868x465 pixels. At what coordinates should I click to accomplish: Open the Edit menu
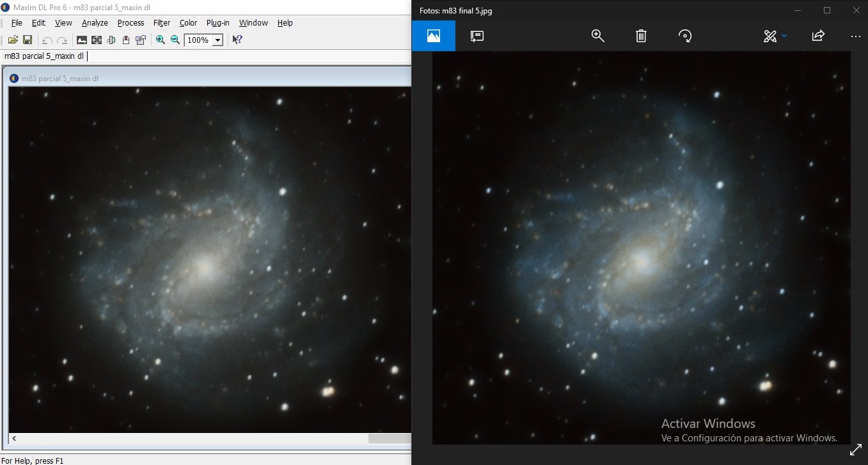point(38,22)
